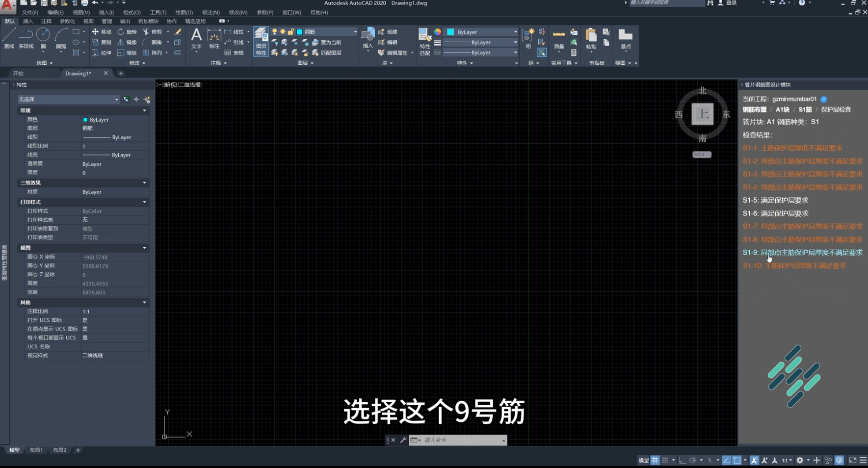
Task: Click the Table (表格) tool
Action: click(234, 52)
